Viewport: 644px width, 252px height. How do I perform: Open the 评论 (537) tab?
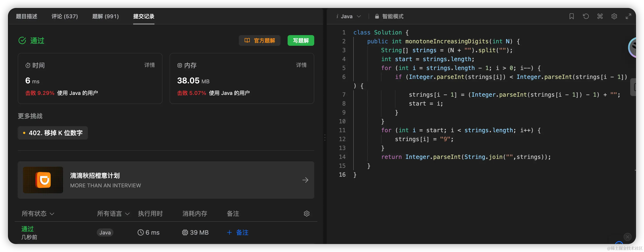[65, 16]
